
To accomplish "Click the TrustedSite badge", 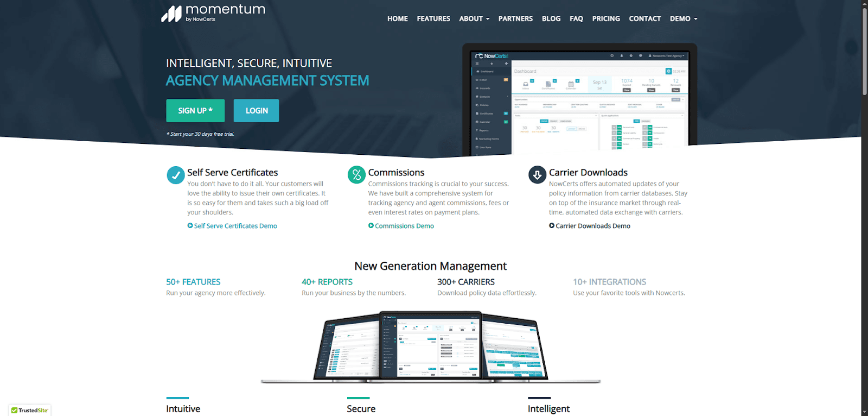I will (30, 411).
